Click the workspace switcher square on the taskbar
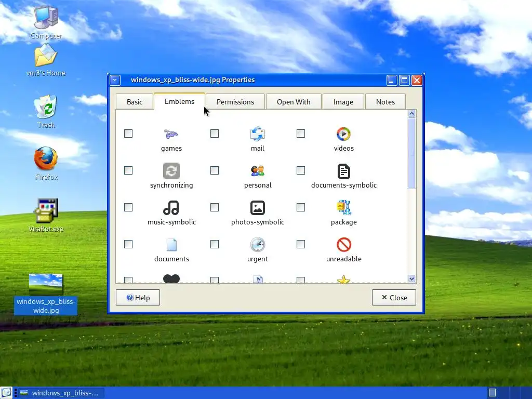This screenshot has height=399, width=532. [x=492, y=393]
